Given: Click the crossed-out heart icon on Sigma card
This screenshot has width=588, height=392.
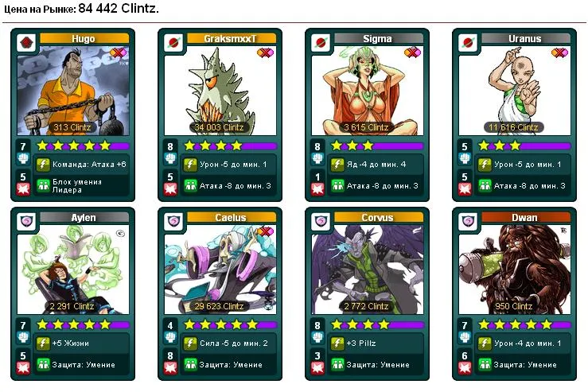Looking at the screenshot, I should point(412,52).
